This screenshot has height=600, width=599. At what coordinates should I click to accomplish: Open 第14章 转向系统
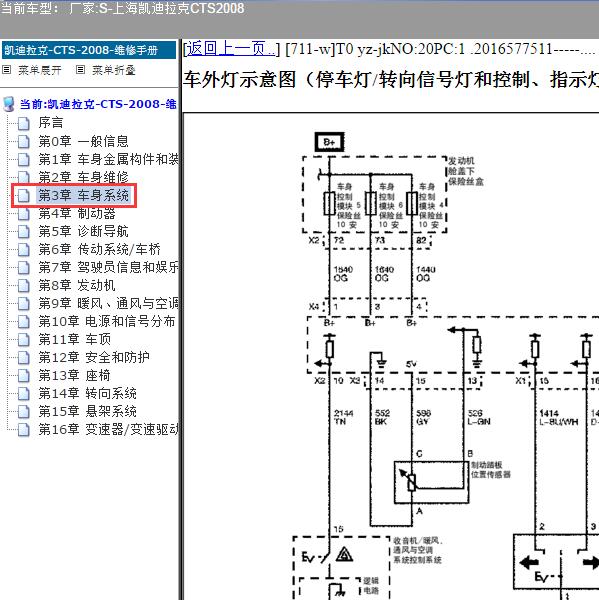(x=88, y=393)
